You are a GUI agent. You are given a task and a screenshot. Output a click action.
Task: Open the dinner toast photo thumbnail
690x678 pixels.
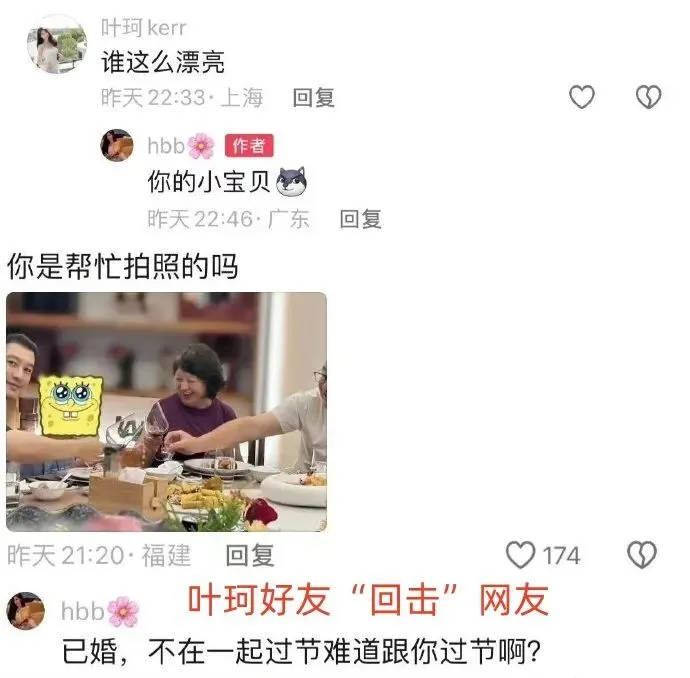tap(166, 412)
